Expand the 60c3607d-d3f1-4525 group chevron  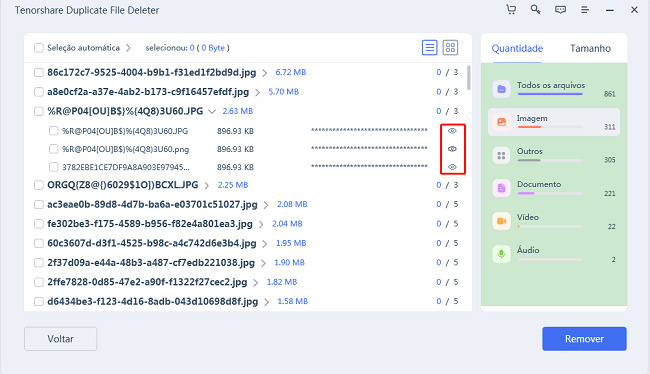264,244
